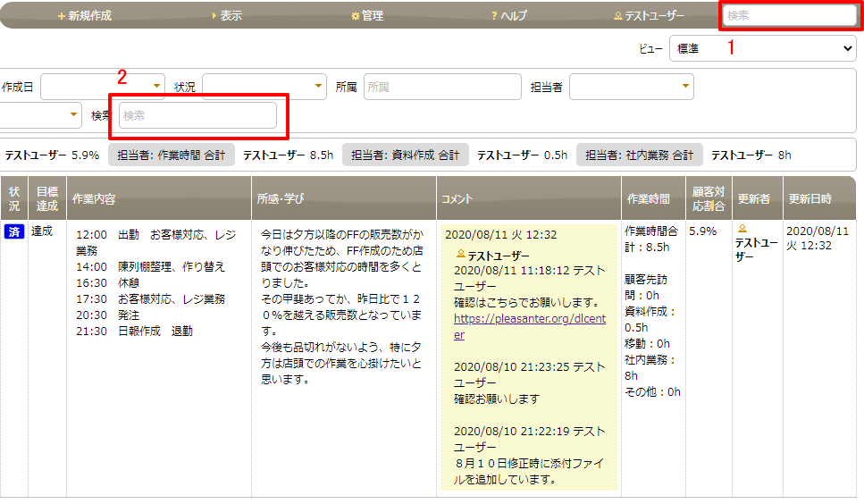
Task: Click the user icon in the navigation bar
Action: [617, 16]
